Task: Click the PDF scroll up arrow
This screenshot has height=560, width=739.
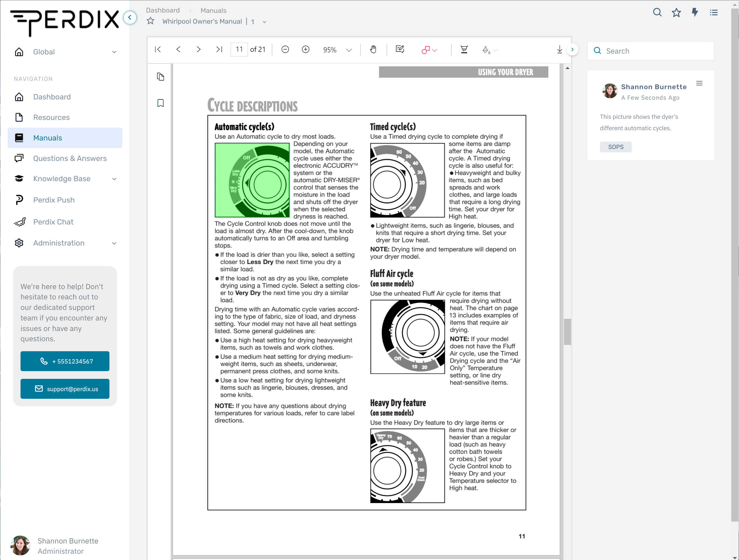Action: (567, 68)
